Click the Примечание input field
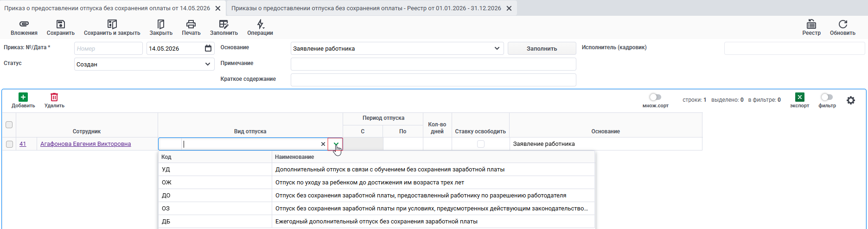The width and height of the screenshot is (868, 229). pyautogui.click(x=434, y=64)
